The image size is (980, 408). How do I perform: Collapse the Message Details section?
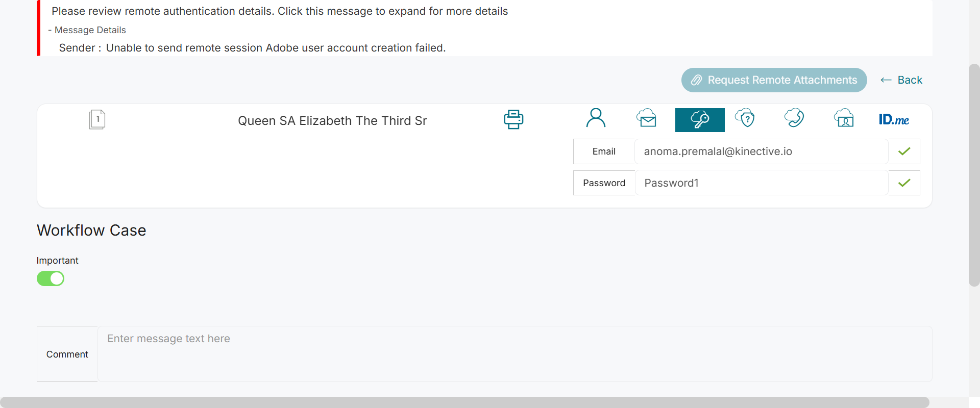pyautogui.click(x=87, y=30)
